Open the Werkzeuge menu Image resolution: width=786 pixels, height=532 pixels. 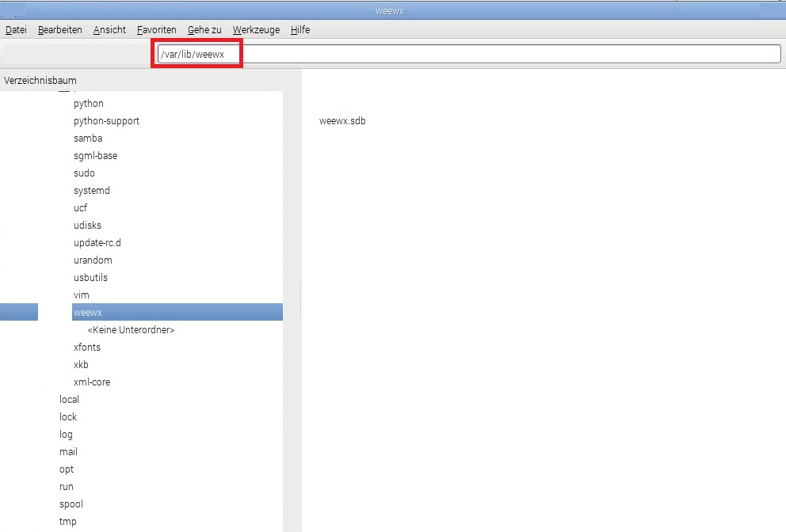[x=256, y=30]
